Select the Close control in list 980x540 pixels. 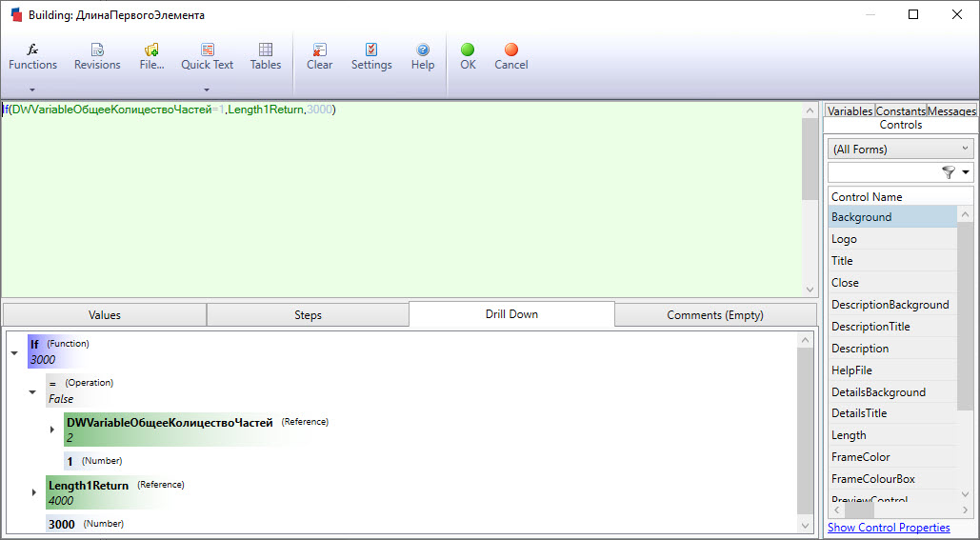(x=892, y=283)
